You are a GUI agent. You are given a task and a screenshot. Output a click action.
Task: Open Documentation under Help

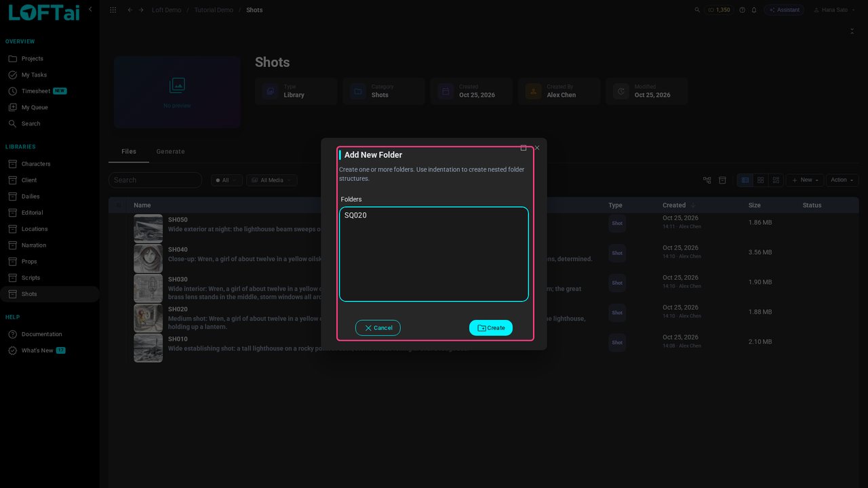pyautogui.click(x=50, y=334)
